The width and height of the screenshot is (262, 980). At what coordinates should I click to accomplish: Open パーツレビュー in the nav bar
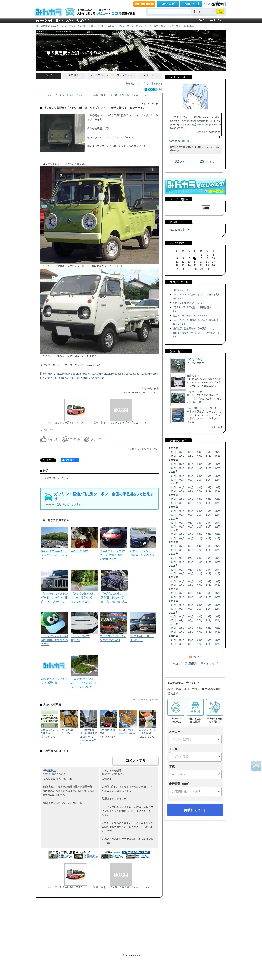65,20
